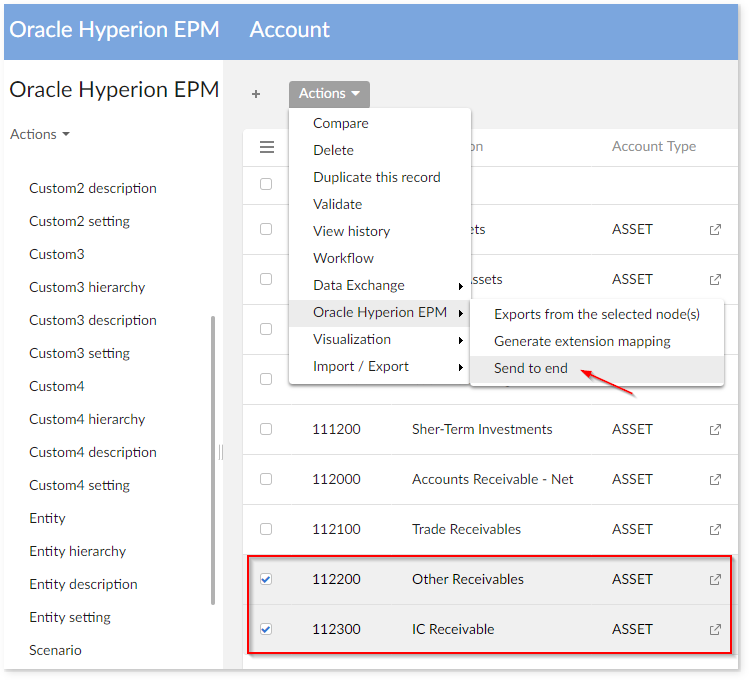Open Custom3 hierarchy in the sidebar

[x=87, y=287]
